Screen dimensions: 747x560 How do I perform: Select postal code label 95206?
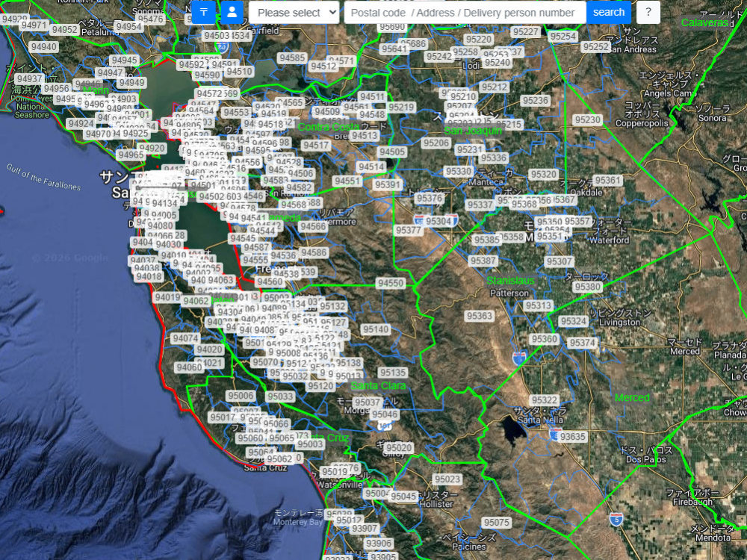tap(436, 143)
